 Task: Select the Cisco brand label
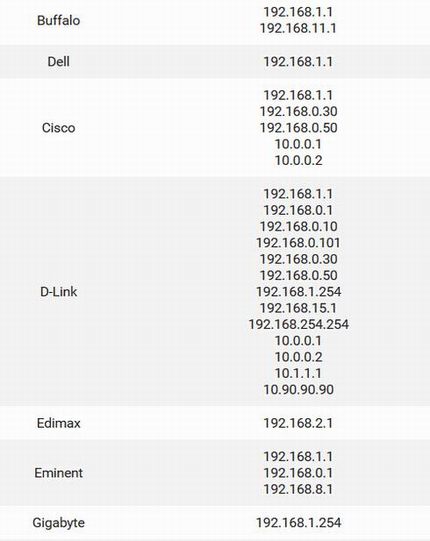58,128
